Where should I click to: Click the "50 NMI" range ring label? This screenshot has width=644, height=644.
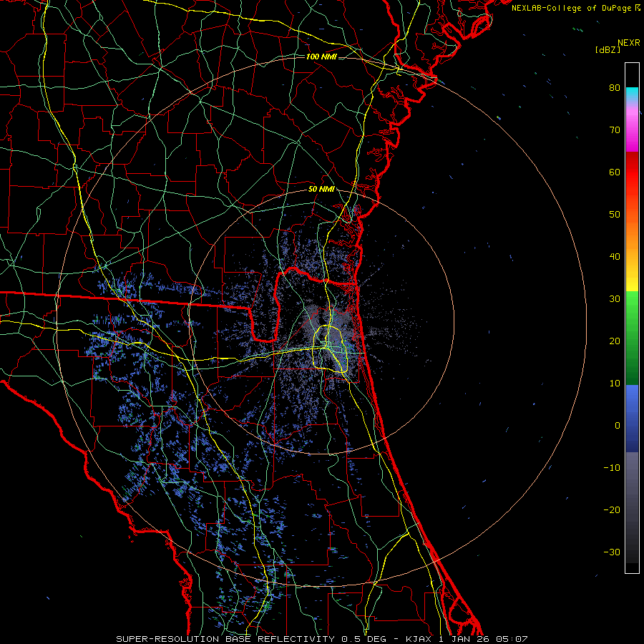click(321, 190)
